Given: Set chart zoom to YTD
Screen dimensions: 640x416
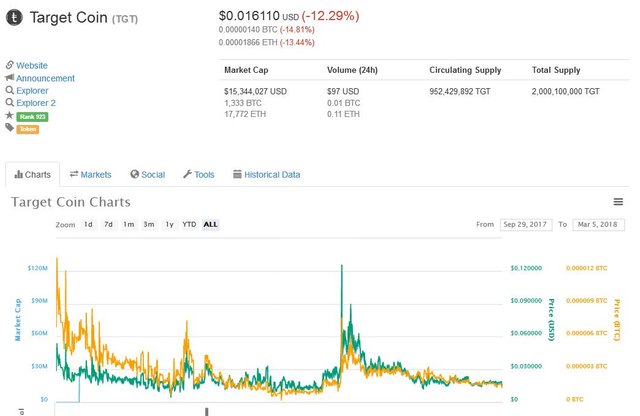Looking at the screenshot, I should tap(189, 224).
